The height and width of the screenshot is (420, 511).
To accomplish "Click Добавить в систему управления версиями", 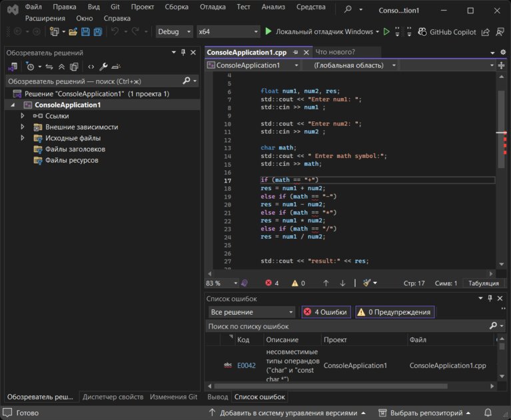I will point(288,413).
